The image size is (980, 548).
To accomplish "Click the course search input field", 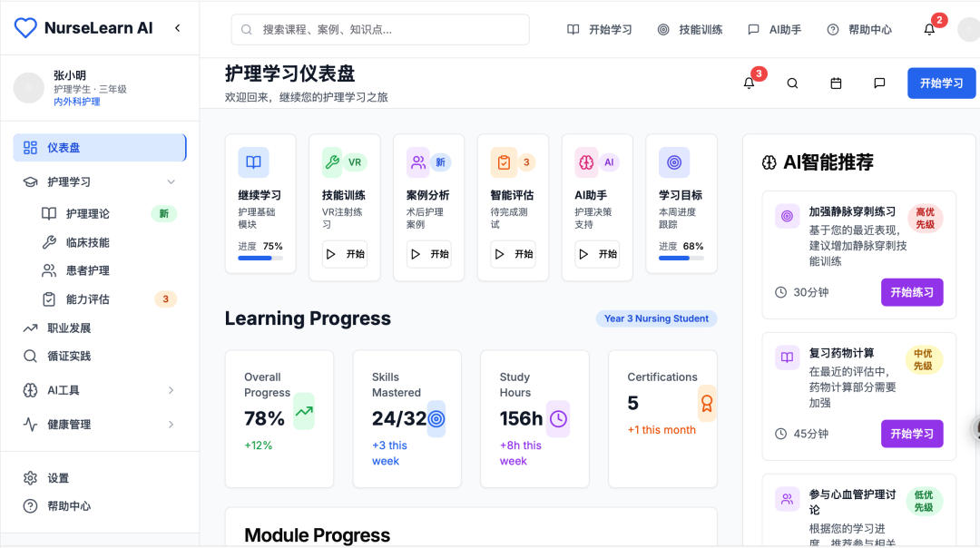I will click(380, 29).
